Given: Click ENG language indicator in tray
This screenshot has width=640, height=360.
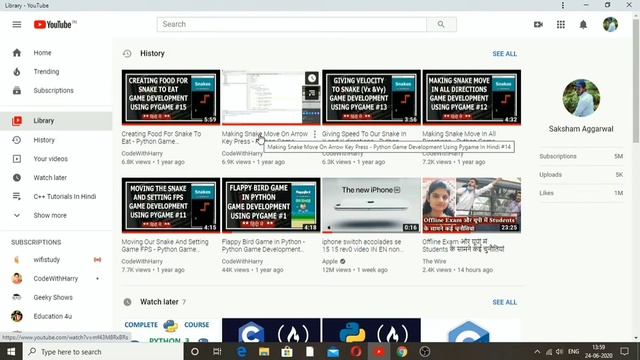Looking at the screenshot, I should [x=573, y=351].
